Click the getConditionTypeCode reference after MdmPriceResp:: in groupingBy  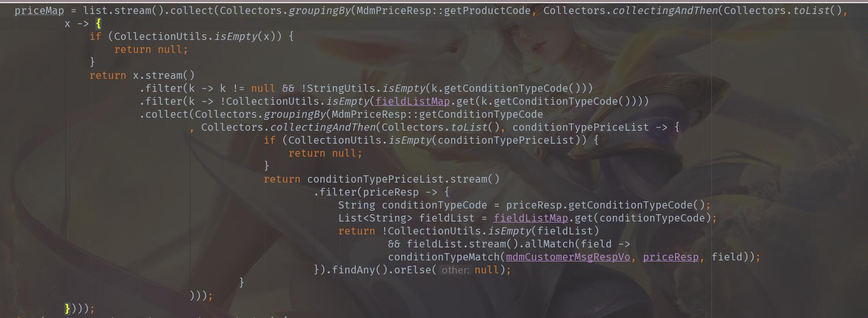(x=481, y=114)
